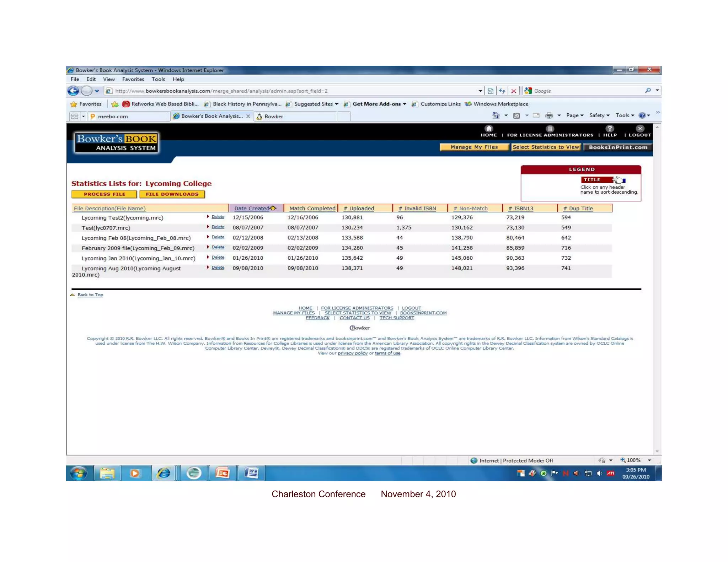
Task: Click the Help question mark icon
Action: pos(610,129)
